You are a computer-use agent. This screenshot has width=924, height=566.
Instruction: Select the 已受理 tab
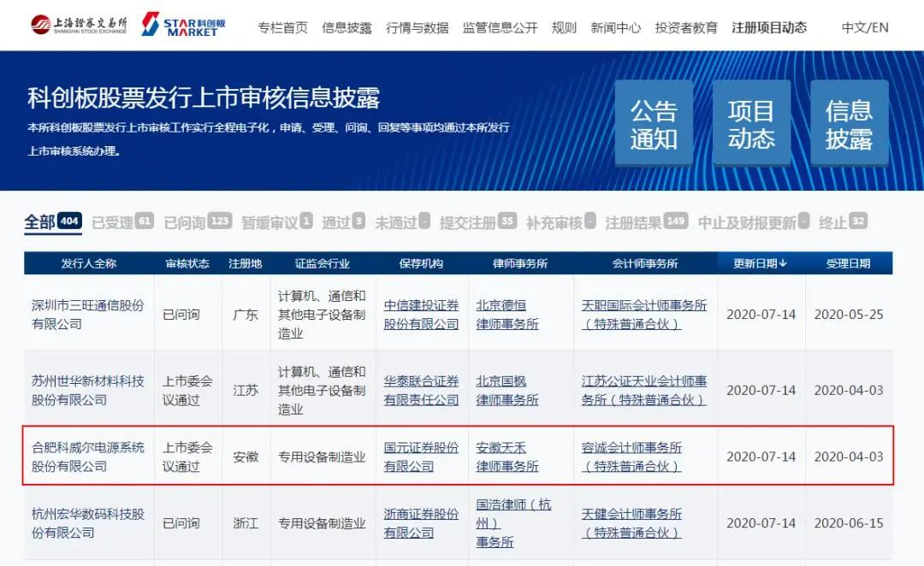coord(122,222)
